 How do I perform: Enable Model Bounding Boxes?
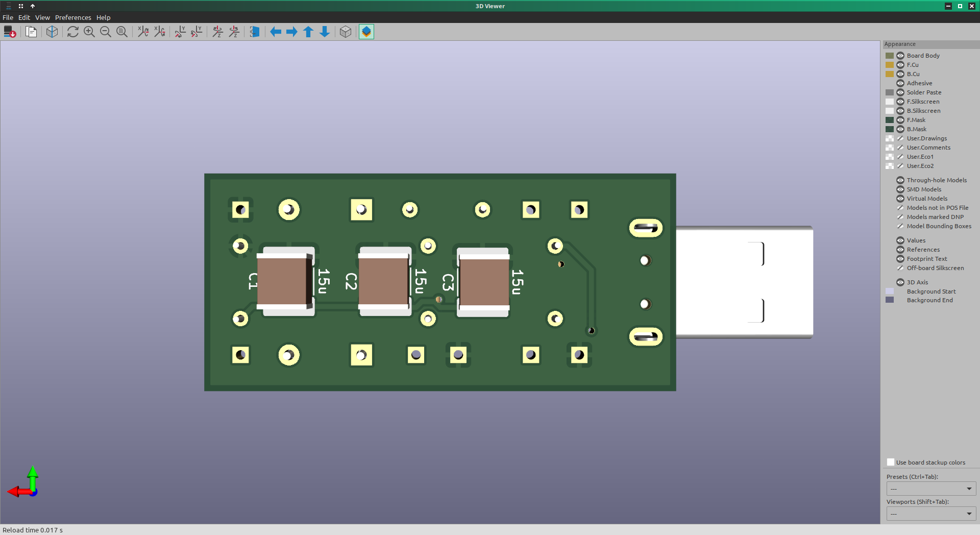pyautogui.click(x=900, y=226)
